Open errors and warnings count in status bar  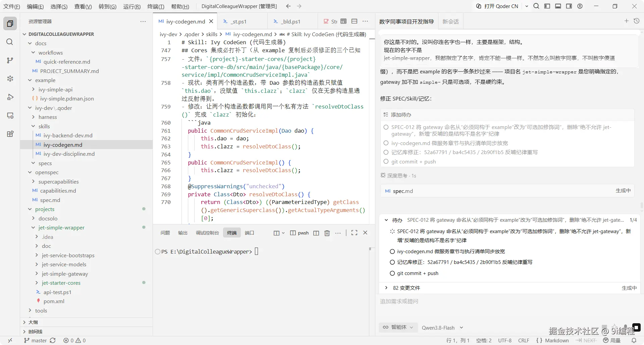(74, 340)
